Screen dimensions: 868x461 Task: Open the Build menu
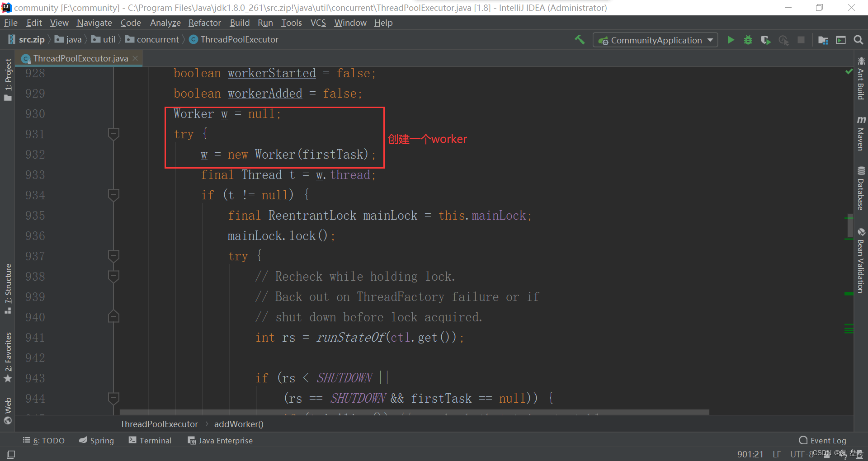(x=240, y=23)
